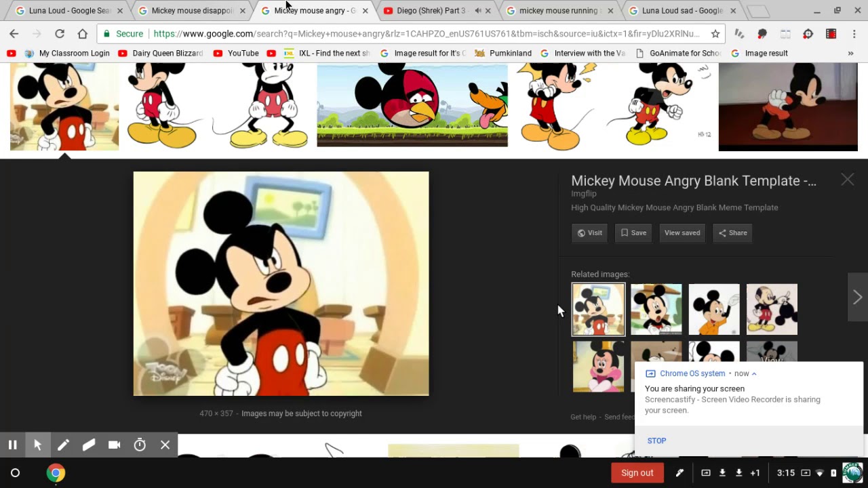Open the large angry Mickey preview image
The height and width of the screenshot is (488, 868).
point(281,283)
